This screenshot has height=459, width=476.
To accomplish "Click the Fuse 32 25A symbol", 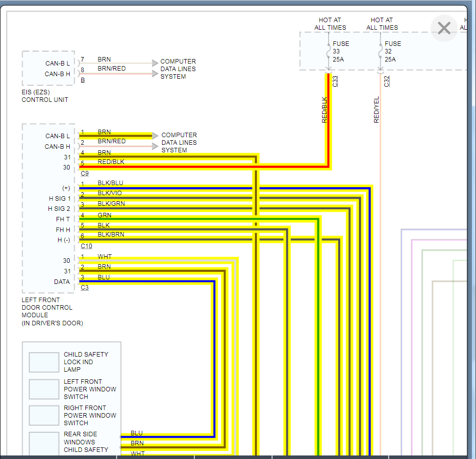I will [381, 51].
